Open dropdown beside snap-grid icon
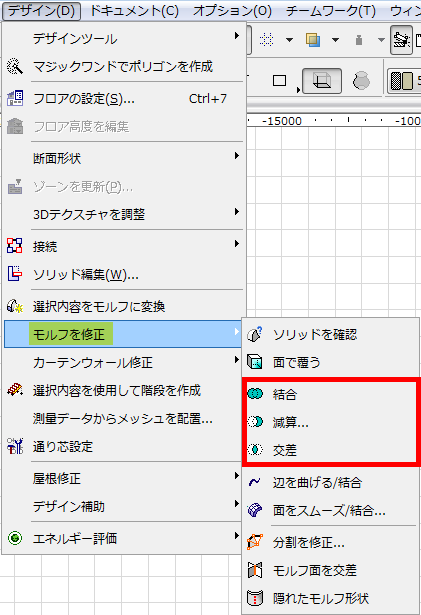The height and width of the screenshot is (615, 421). click(x=290, y=40)
